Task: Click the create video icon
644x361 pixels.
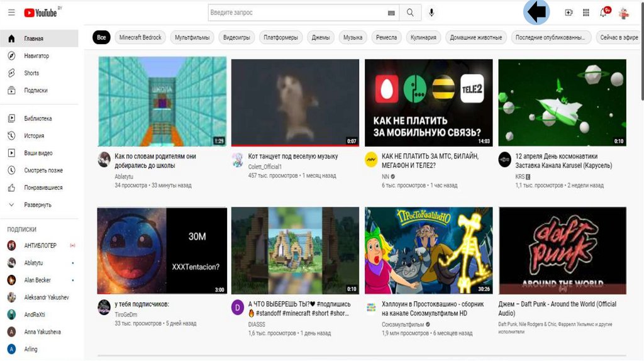Action: pyautogui.click(x=569, y=13)
